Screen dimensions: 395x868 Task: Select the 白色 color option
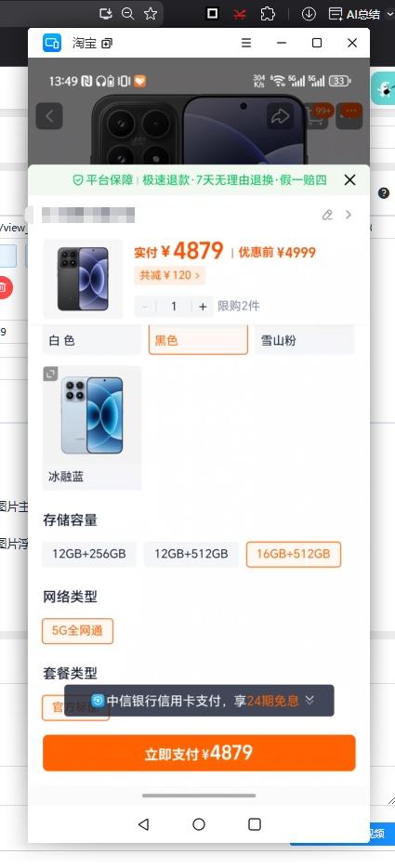click(92, 340)
